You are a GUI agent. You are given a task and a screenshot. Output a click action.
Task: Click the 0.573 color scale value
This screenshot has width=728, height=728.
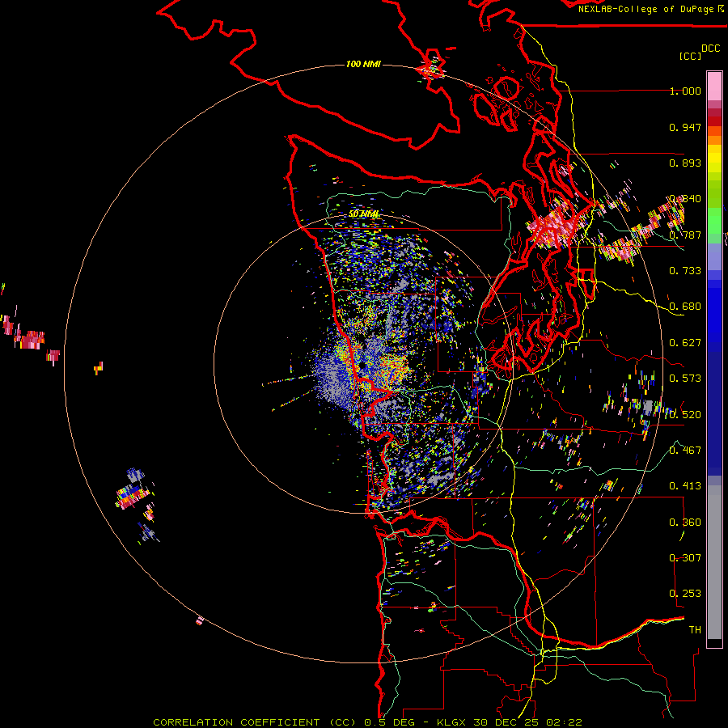(685, 379)
